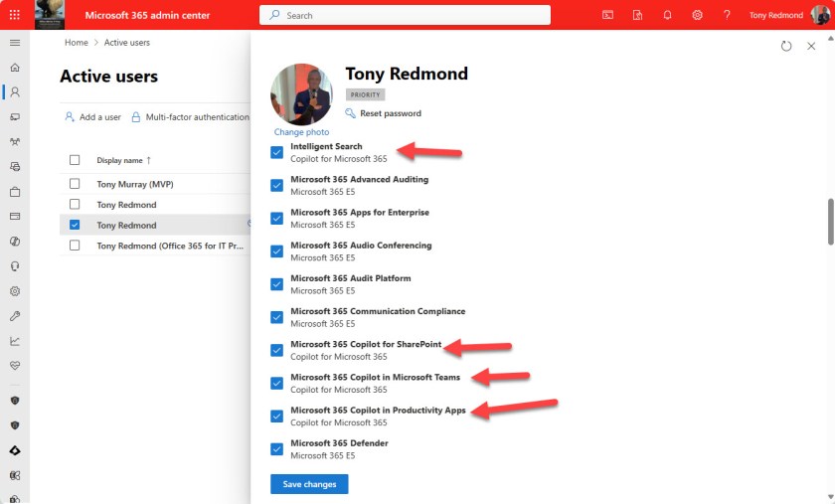The height and width of the screenshot is (504, 835).
Task: Uncheck Microsoft 365 Copilot in Microsoft Teams
Action: click(277, 383)
